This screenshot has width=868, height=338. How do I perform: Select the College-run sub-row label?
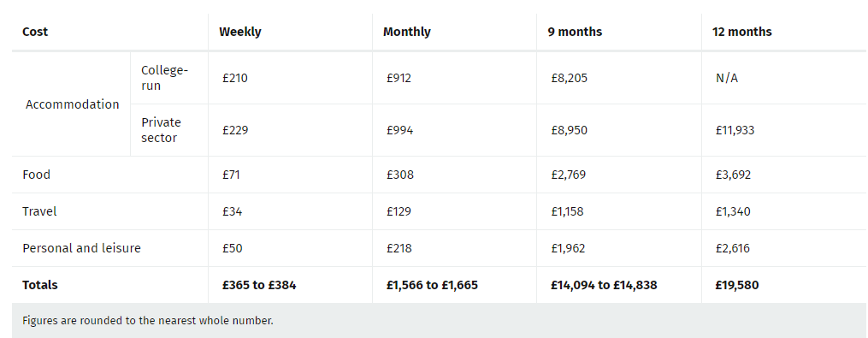pos(164,78)
